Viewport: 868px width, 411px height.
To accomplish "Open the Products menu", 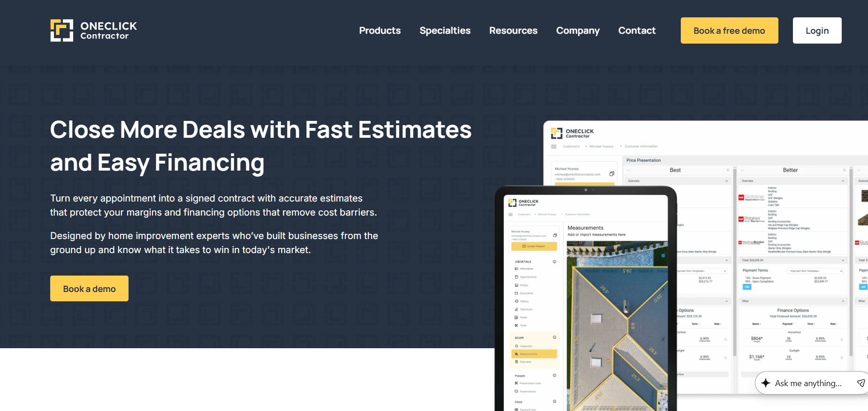I will pyautogui.click(x=380, y=30).
